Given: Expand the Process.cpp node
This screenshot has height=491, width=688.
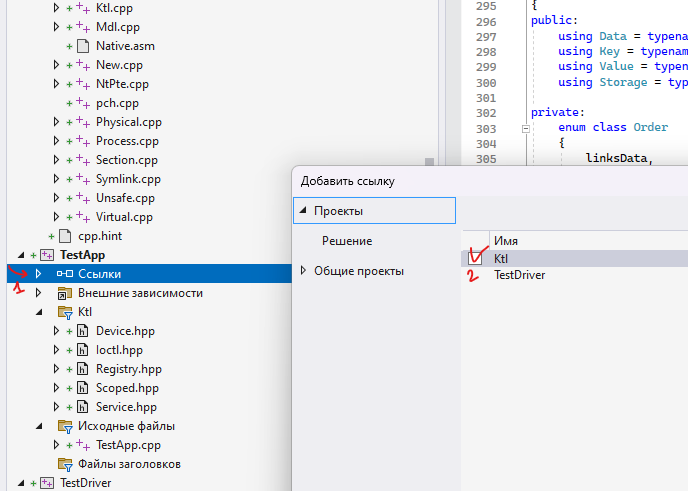Looking at the screenshot, I should [57, 141].
